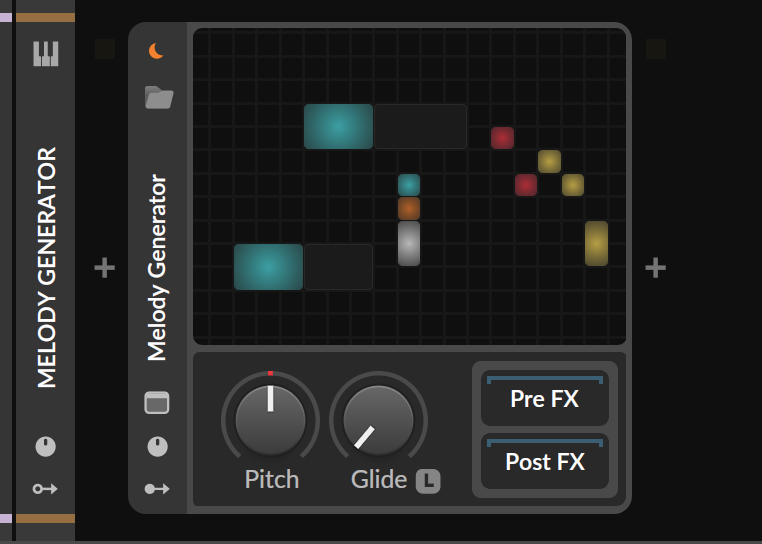Select the orange grid module
Screen dimensions: 762x544
pyautogui.click(x=409, y=209)
